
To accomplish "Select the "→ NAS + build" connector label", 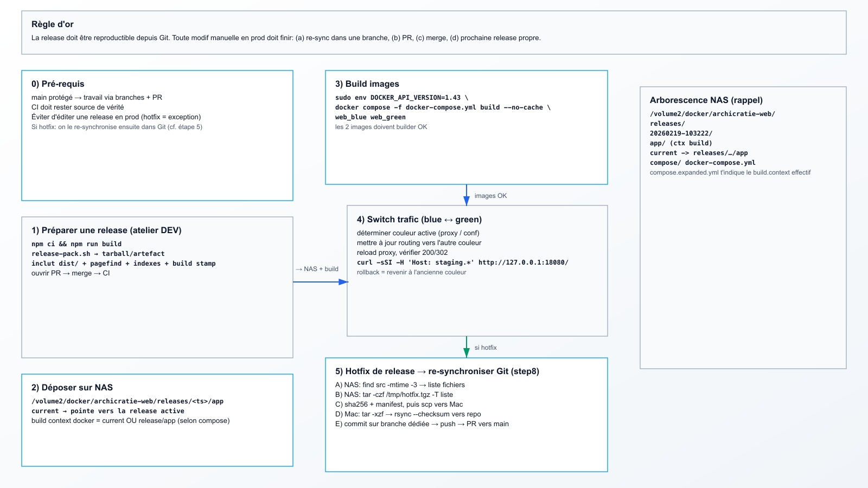I will pos(317,269).
